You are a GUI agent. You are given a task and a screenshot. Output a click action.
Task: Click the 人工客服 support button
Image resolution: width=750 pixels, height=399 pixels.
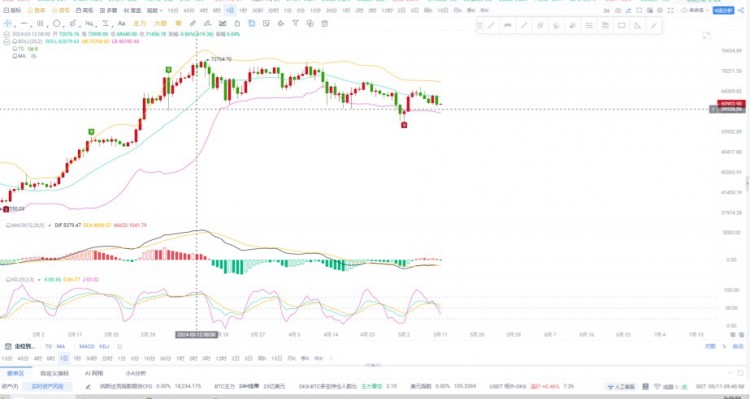620,387
